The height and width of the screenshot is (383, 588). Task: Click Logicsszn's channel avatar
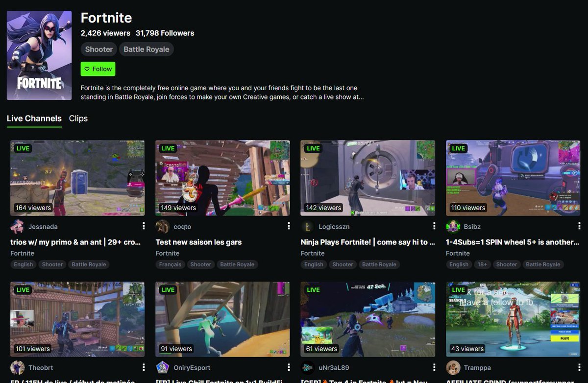308,227
